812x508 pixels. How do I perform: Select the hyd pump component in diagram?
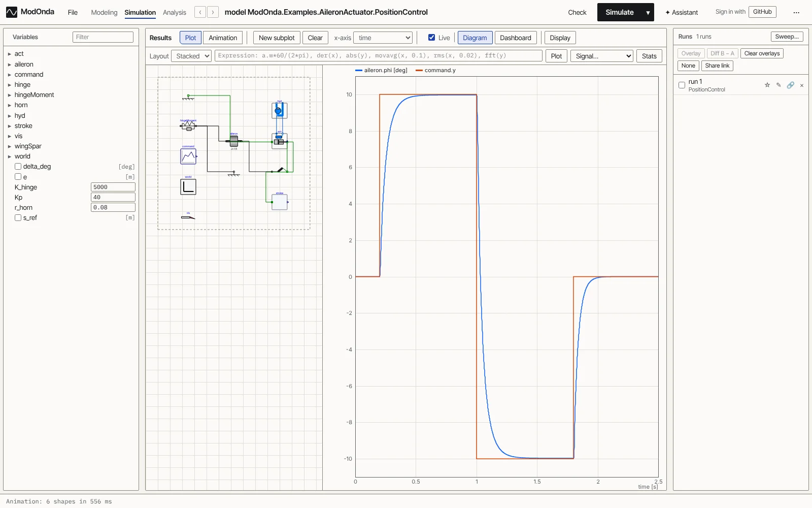279,111
